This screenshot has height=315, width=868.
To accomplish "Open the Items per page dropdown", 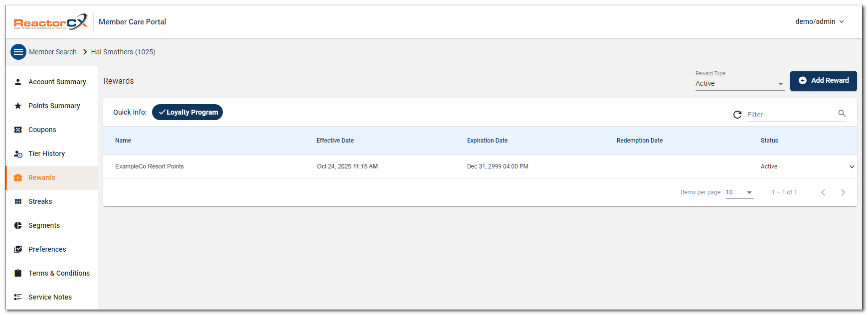I will click(739, 192).
